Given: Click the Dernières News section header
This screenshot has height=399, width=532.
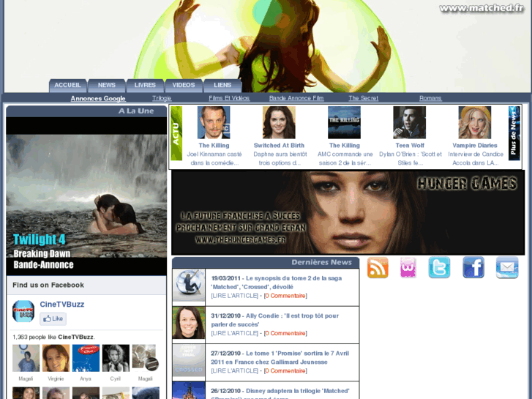Looking at the screenshot, I should click(266, 263).
